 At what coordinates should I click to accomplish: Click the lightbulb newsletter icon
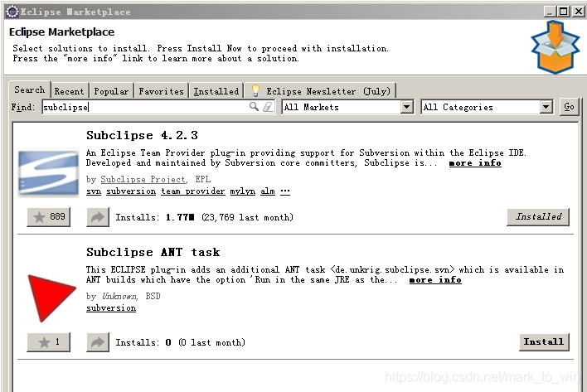point(255,90)
